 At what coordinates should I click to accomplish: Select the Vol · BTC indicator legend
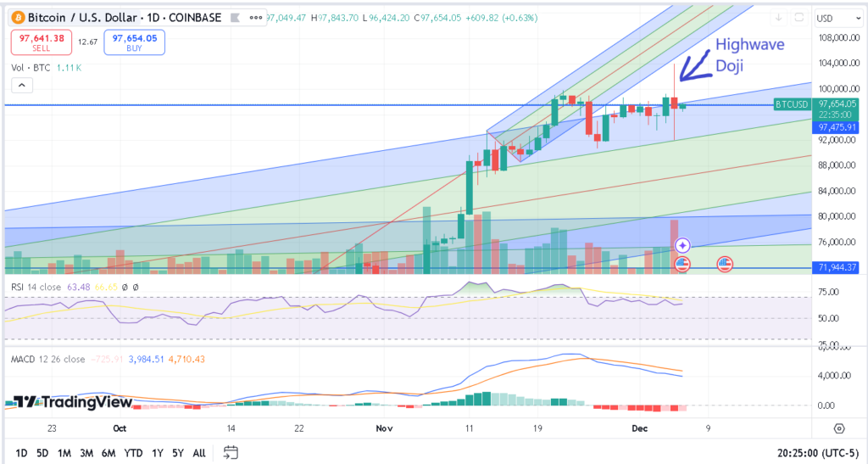coord(31,68)
